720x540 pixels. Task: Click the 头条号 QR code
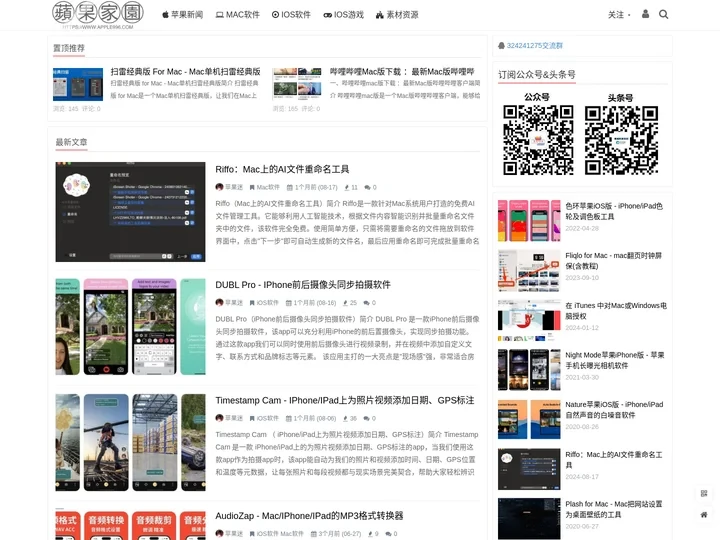point(621,140)
